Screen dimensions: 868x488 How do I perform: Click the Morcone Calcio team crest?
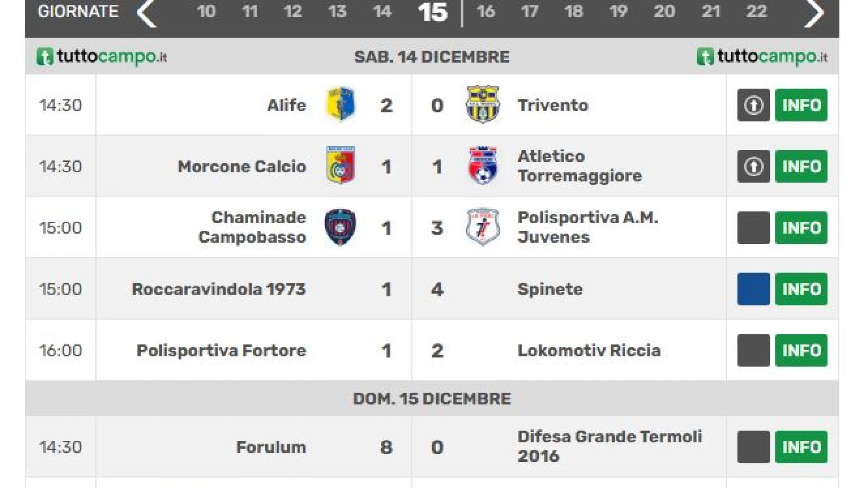pos(340,165)
